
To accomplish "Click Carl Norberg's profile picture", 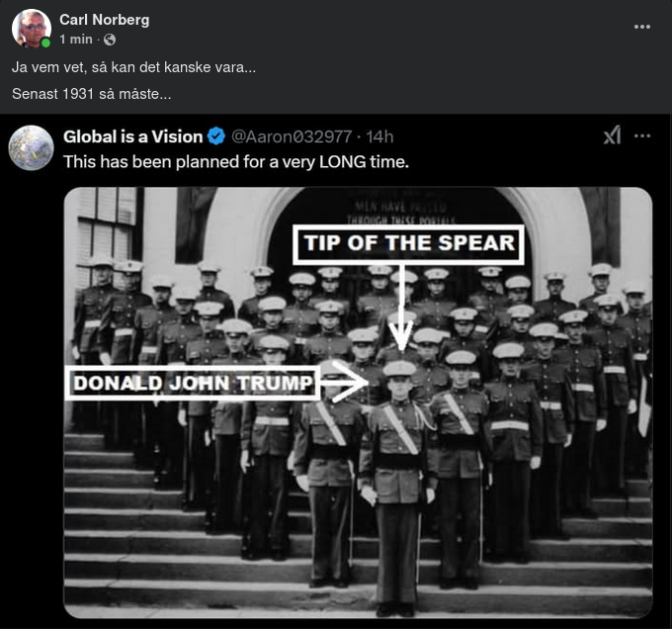I will tap(32, 29).
